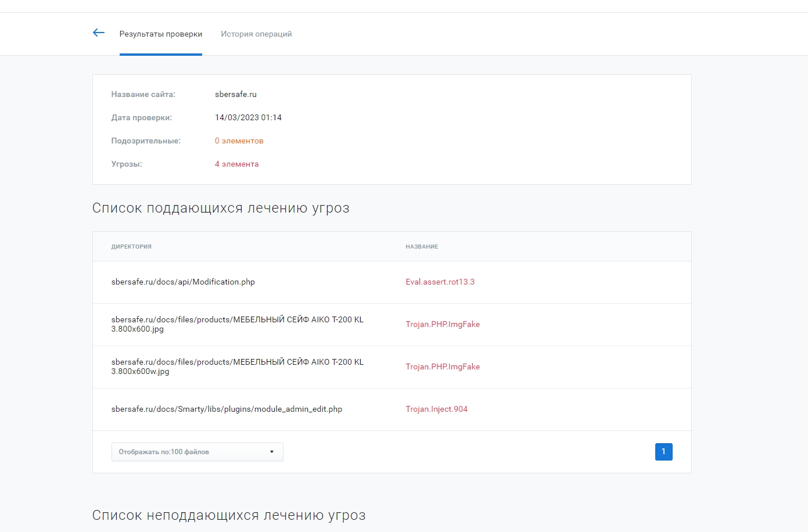The height and width of the screenshot is (532, 808).
Task: Open the Отображать по:100 файлов dropdown
Action: 197,452
